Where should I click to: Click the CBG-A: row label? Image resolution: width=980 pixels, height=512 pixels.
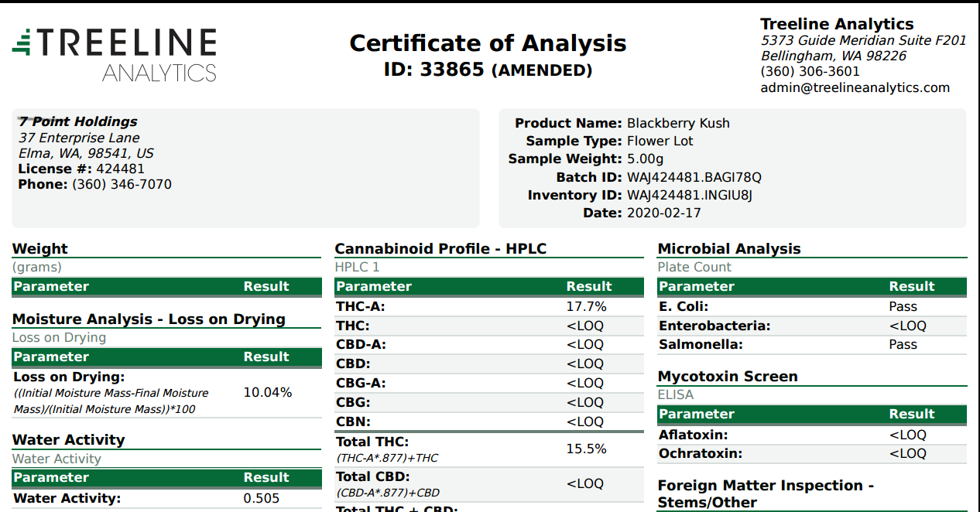(x=361, y=383)
